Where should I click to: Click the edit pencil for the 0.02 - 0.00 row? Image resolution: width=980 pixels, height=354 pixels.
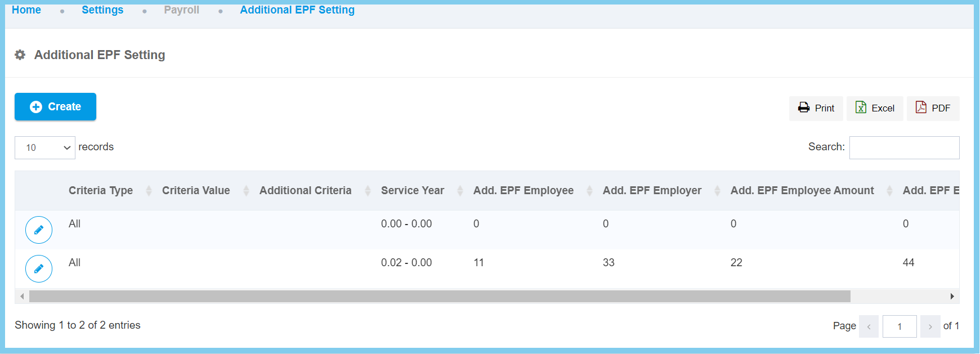(39, 268)
